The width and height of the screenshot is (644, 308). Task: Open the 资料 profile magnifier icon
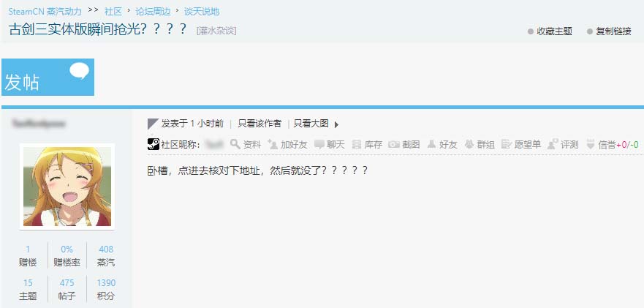[x=235, y=144]
